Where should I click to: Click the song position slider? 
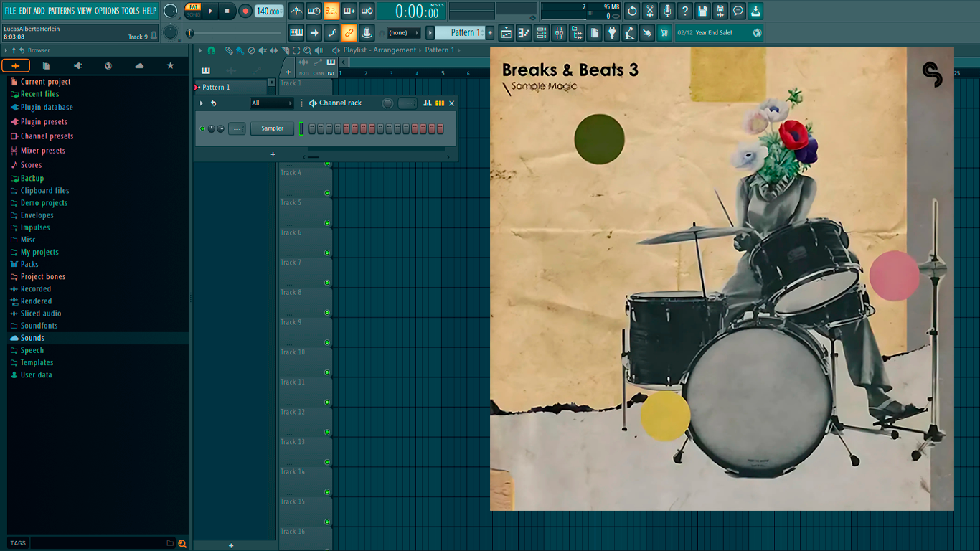[x=235, y=33]
